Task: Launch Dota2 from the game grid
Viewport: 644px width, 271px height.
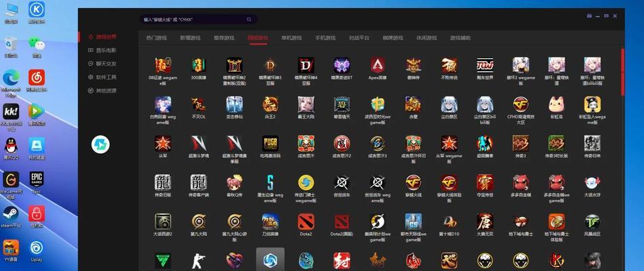Action: click(306, 222)
